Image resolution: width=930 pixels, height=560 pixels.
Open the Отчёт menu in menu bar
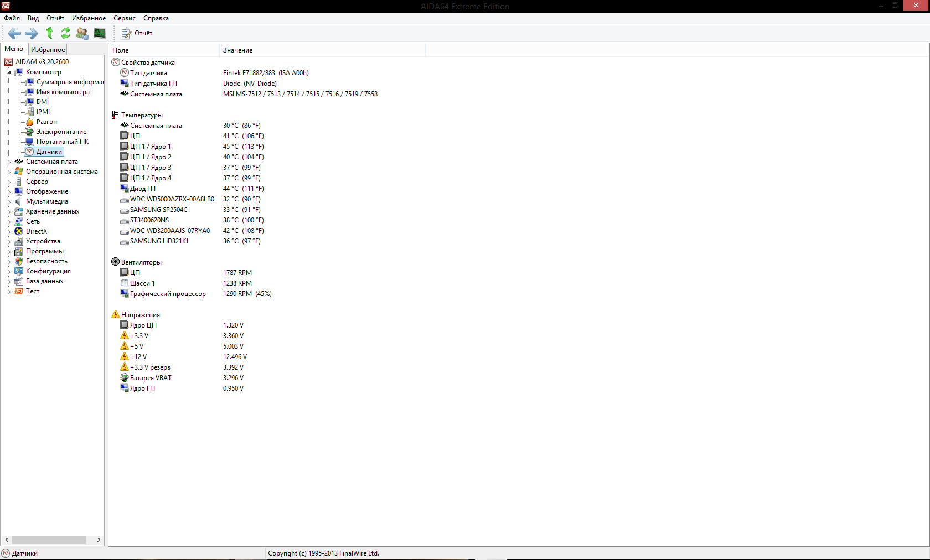coord(55,18)
